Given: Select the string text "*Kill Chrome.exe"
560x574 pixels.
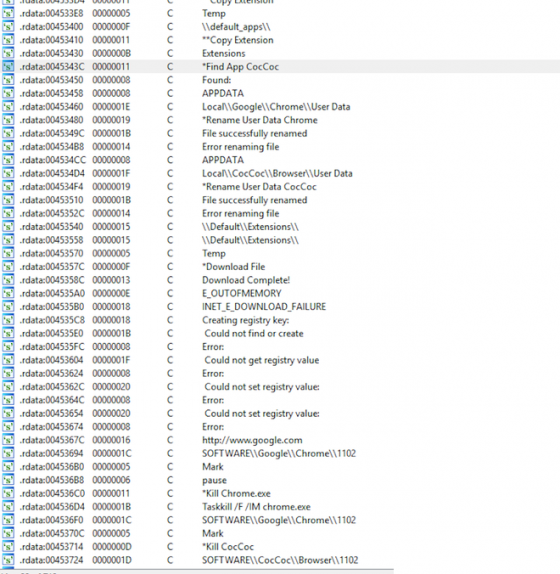Looking at the screenshot, I should coord(236,493).
